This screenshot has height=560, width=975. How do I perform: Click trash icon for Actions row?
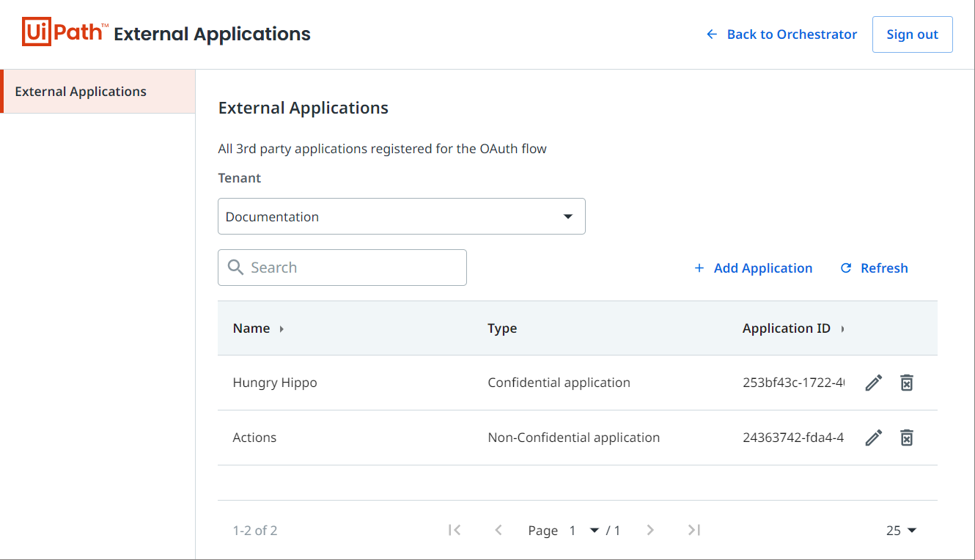coord(907,438)
